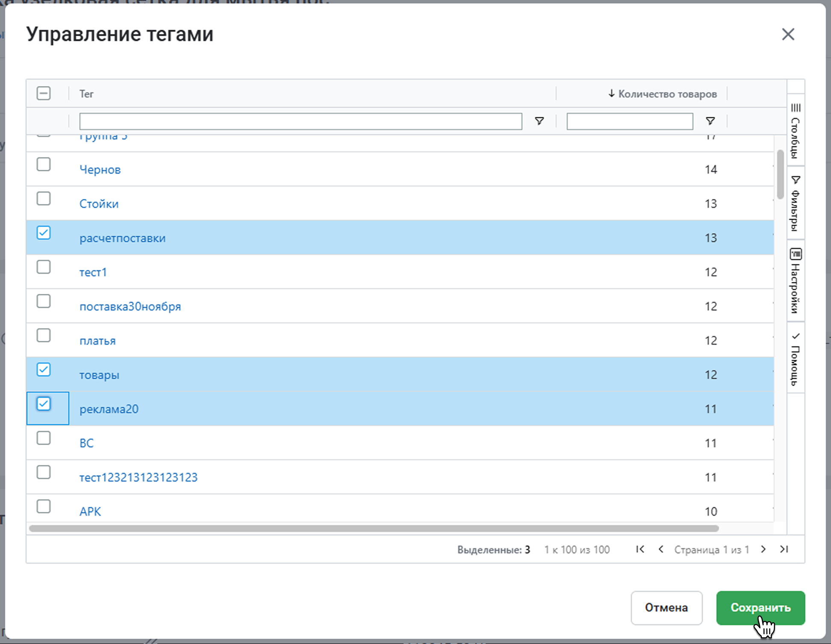Click the Сохранить button

(x=760, y=608)
